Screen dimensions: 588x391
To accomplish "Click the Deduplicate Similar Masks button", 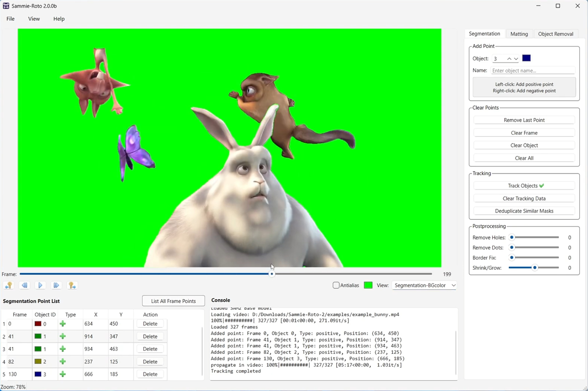I will tap(524, 211).
